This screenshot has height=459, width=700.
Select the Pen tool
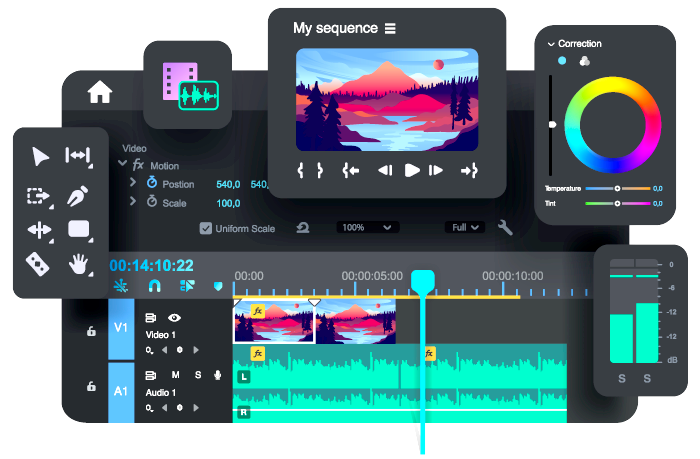(x=78, y=196)
